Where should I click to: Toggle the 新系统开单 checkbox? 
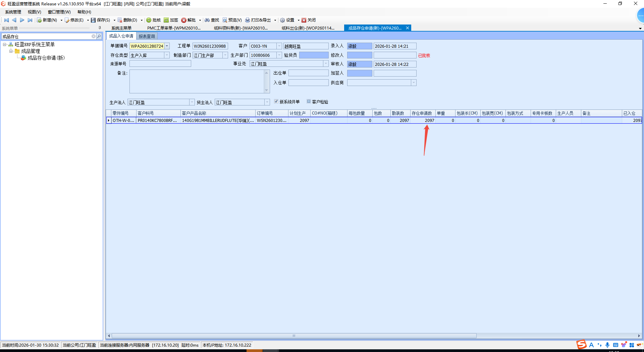[x=276, y=101]
